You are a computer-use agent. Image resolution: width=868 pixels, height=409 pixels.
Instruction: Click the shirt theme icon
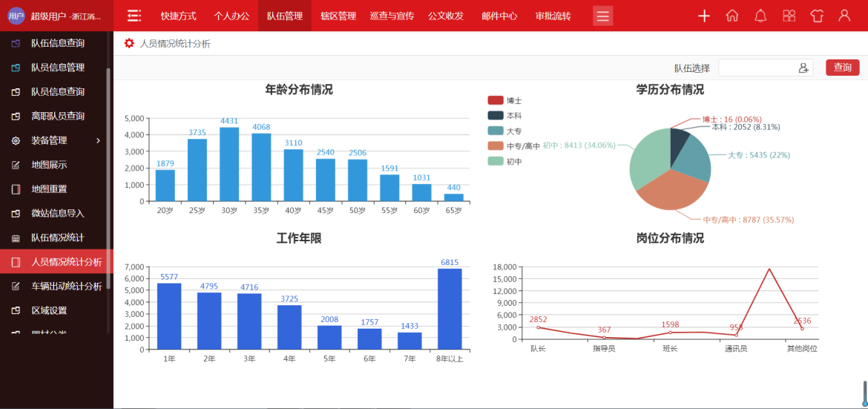(817, 16)
